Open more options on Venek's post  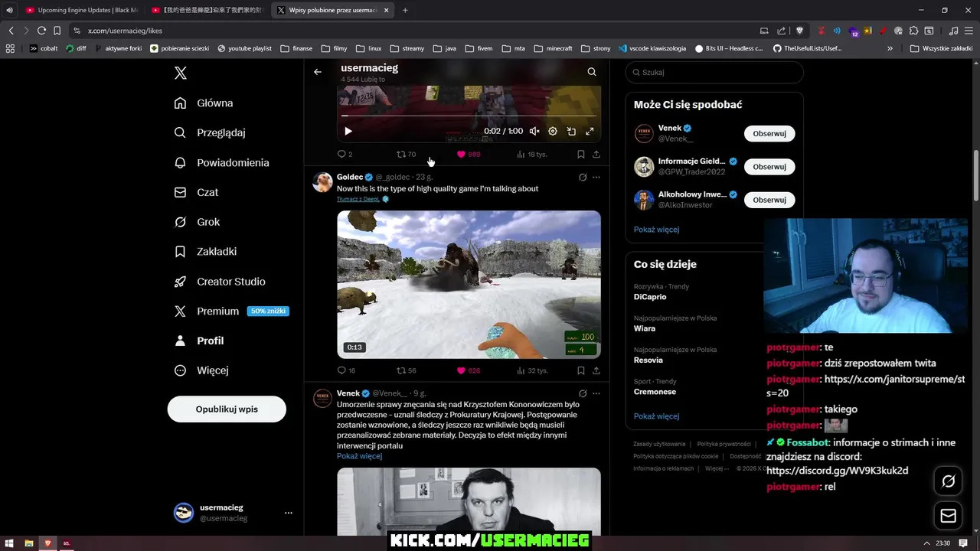(596, 393)
